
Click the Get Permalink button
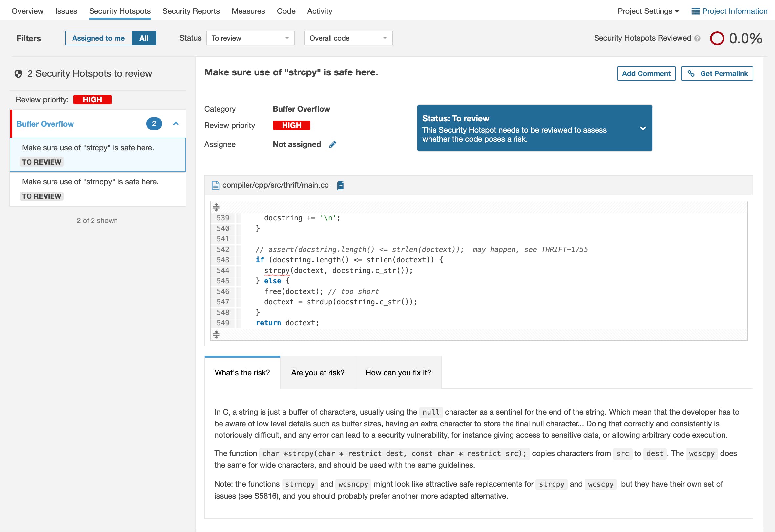pos(717,74)
